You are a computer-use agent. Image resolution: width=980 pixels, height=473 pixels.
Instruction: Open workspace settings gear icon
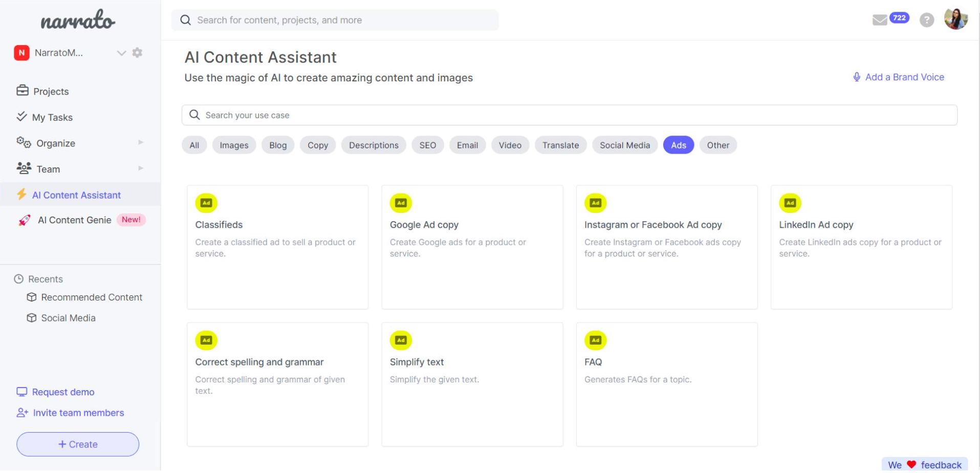(x=137, y=53)
